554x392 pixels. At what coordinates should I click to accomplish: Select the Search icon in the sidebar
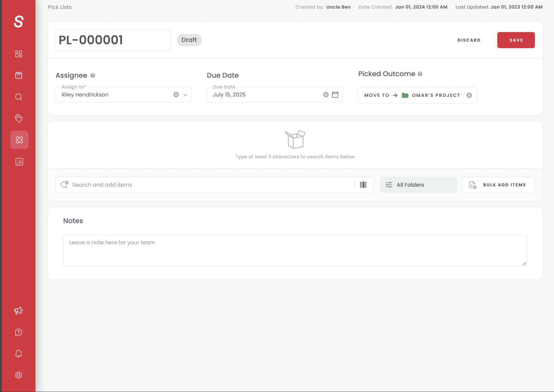point(18,97)
